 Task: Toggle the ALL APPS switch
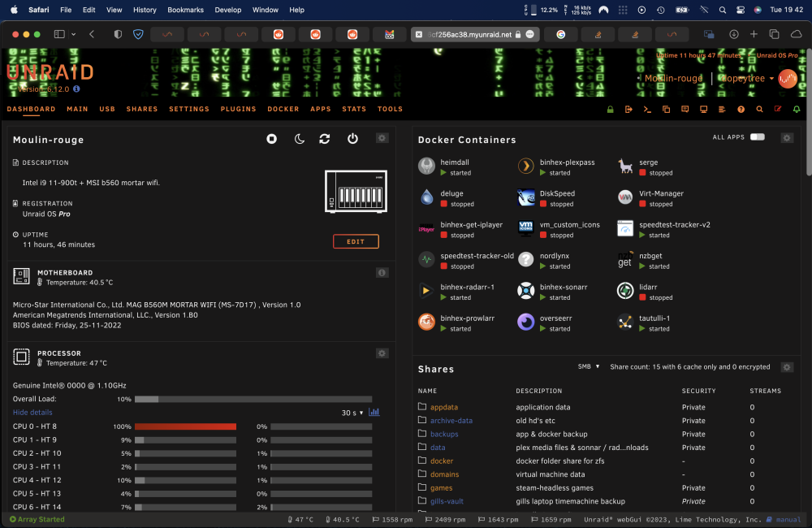pyautogui.click(x=758, y=136)
